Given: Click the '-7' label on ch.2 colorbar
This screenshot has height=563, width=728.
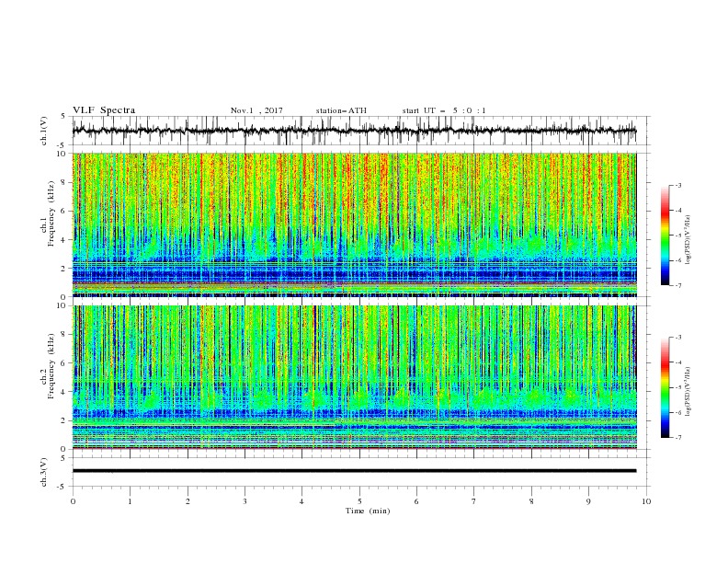Looking at the screenshot, I should [677, 438].
